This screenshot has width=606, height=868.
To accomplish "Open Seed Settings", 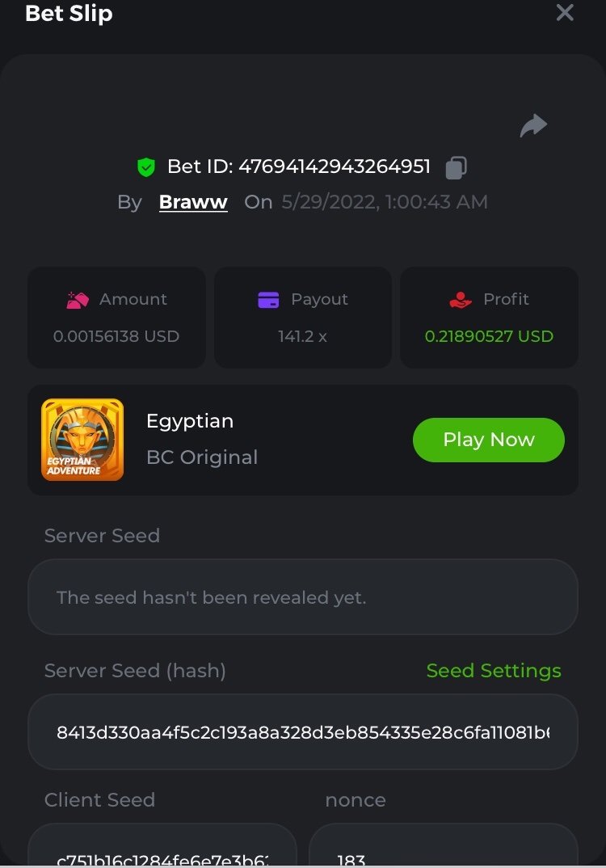I will (493, 671).
